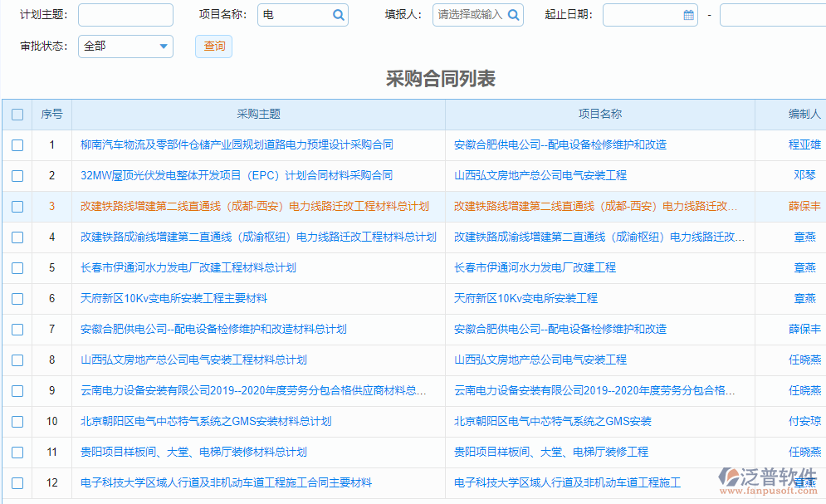
Task: Click the 计划主题 input field
Action: coord(125,15)
